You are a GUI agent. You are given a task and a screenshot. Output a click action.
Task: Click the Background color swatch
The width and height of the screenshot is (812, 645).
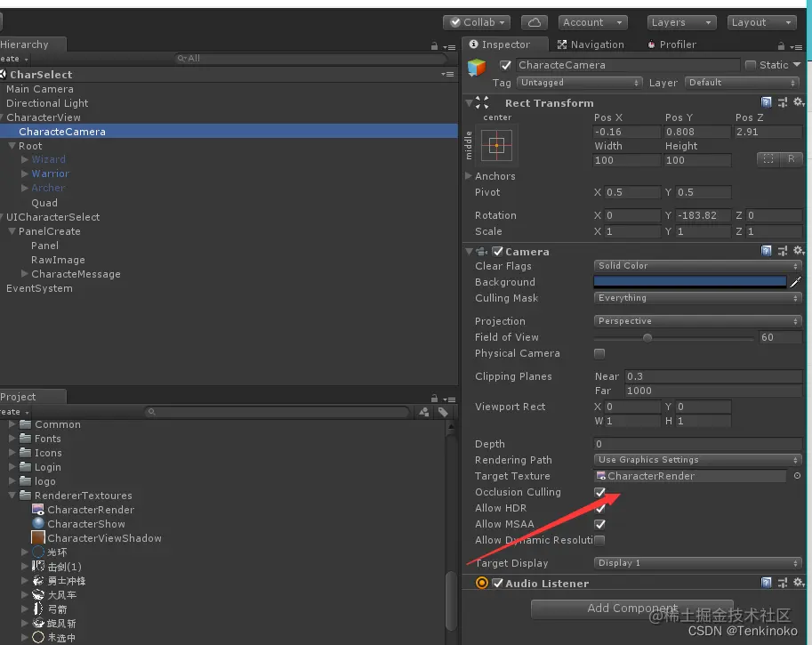(690, 282)
